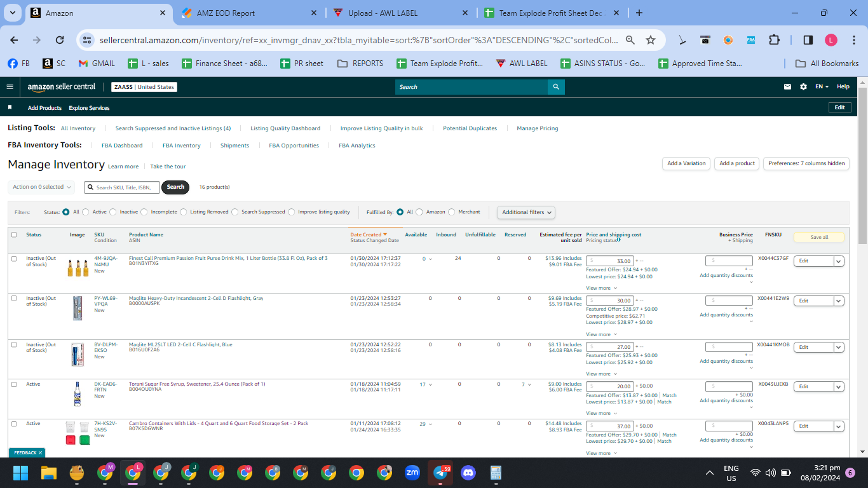Expand the Reserved quantity chevron showing 7
The width and height of the screenshot is (868, 488).
(x=529, y=384)
